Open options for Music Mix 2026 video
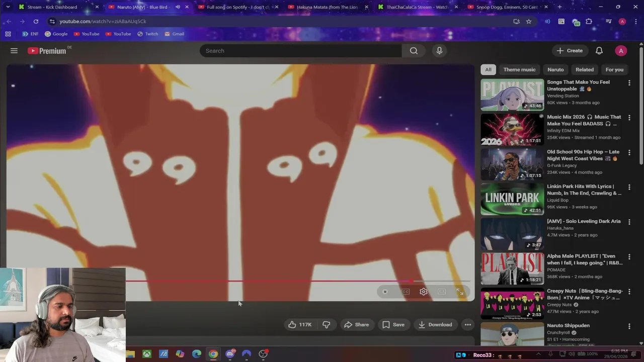This screenshot has height=362, width=644. click(629, 117)
